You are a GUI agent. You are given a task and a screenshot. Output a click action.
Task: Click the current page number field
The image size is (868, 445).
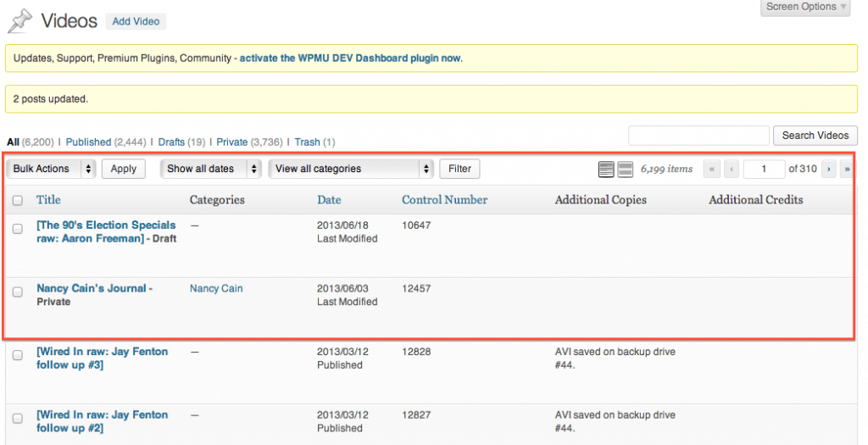pyautogui.click(x=764, y=169)
